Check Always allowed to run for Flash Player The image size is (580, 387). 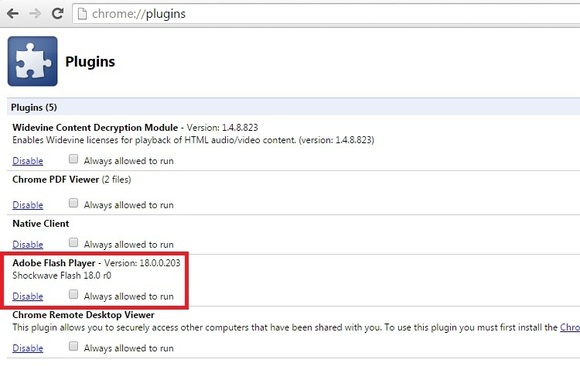pyautogui.click(x=73, y=295)
